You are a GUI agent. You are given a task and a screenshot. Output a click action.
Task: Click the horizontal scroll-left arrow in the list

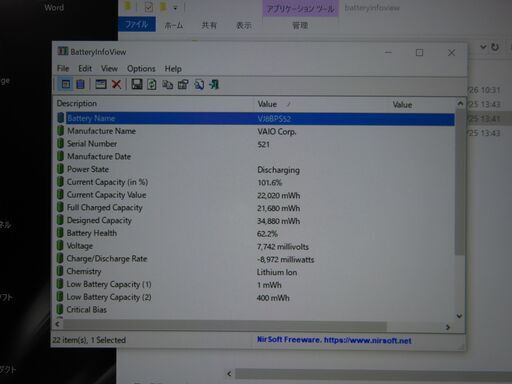(58, 324)
